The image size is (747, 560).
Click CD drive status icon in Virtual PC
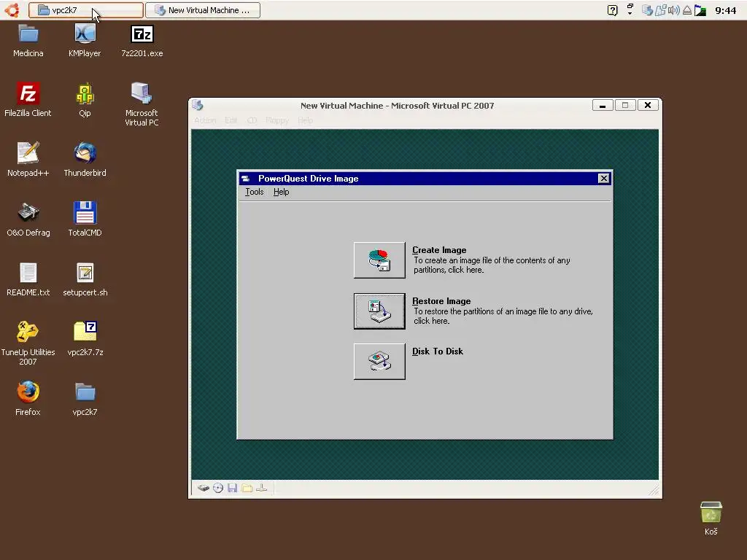218,488
